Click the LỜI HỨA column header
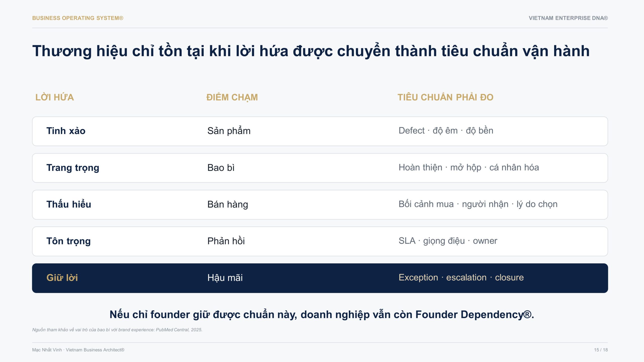 tap(55, 97)
